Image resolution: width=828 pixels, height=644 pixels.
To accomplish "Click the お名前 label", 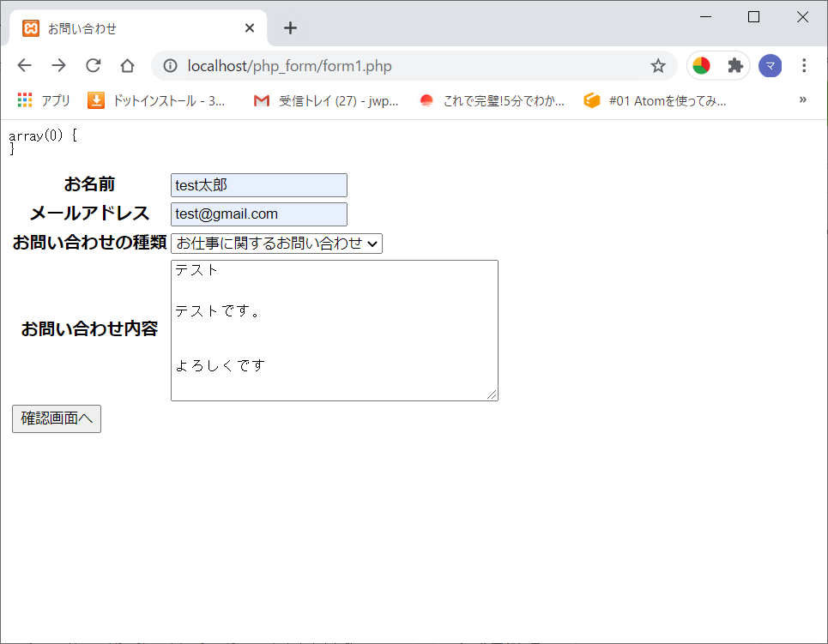I will click(89, 184).
